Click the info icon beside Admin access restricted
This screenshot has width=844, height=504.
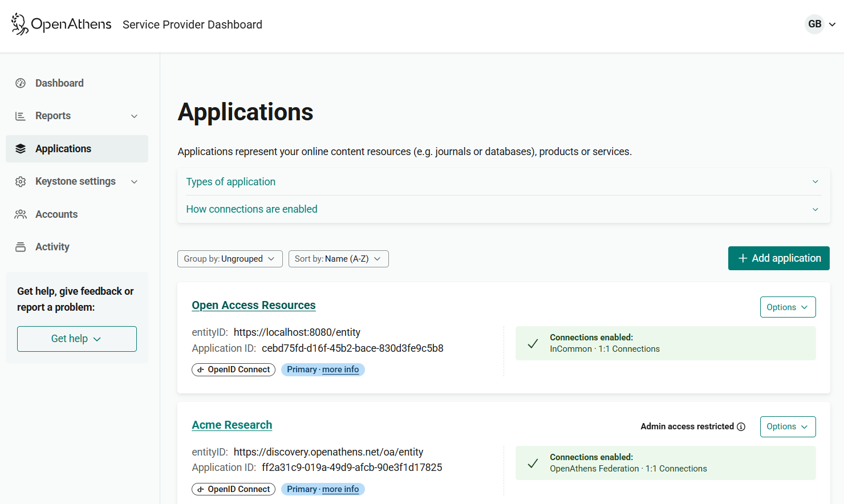pos(741,426)
